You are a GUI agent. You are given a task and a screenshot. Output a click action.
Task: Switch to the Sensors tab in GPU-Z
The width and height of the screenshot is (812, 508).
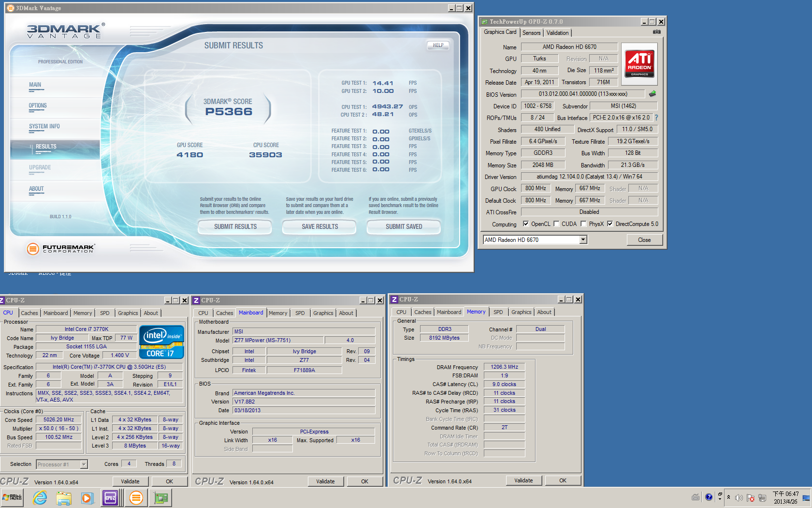[x=531, y=33]
